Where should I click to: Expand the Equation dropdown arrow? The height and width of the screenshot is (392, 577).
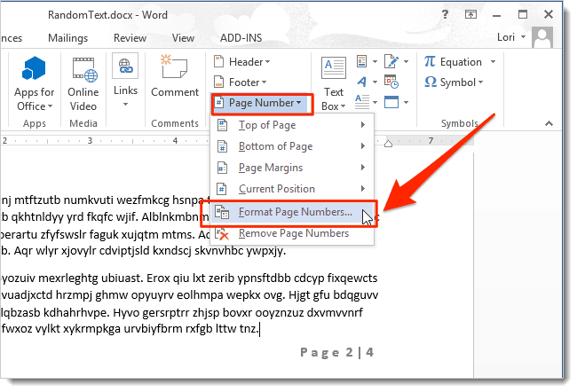coord(493,62)
